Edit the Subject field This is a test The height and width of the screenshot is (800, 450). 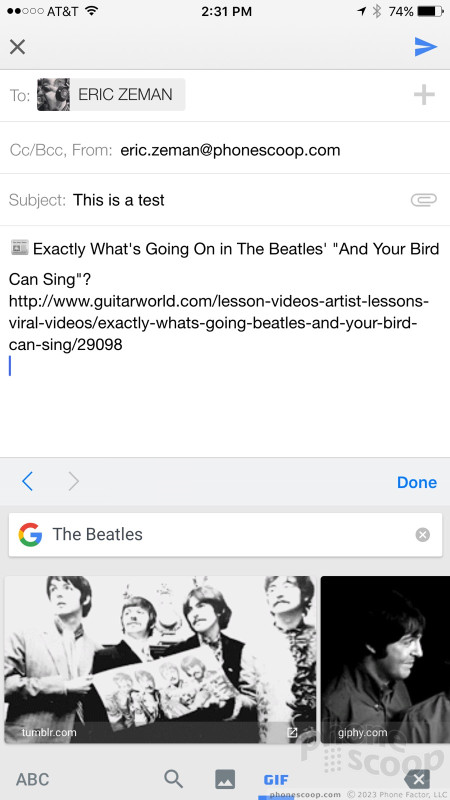pos(225,200)
